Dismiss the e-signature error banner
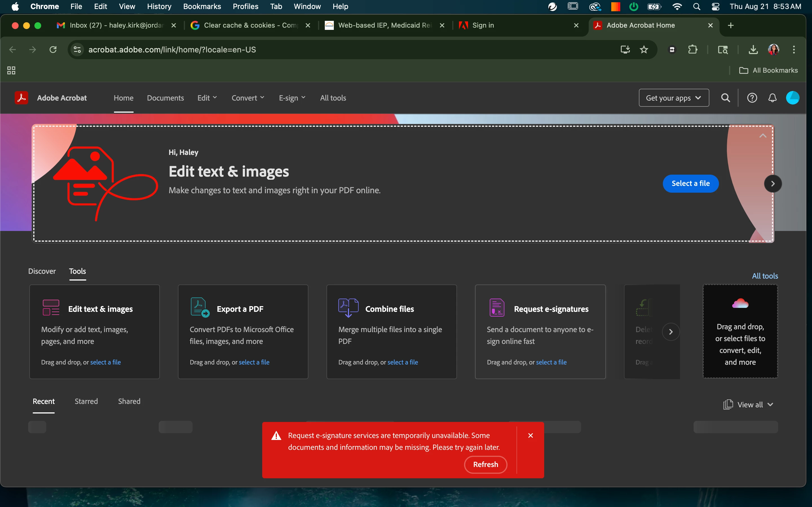Viewport: 812px width, 507px height. 531,435
